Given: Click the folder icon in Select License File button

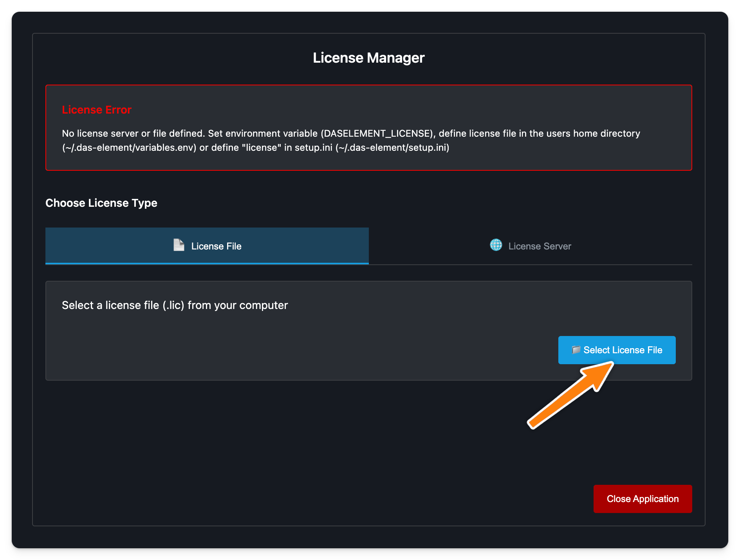Looking at the screenshot, I should point(576,350).
